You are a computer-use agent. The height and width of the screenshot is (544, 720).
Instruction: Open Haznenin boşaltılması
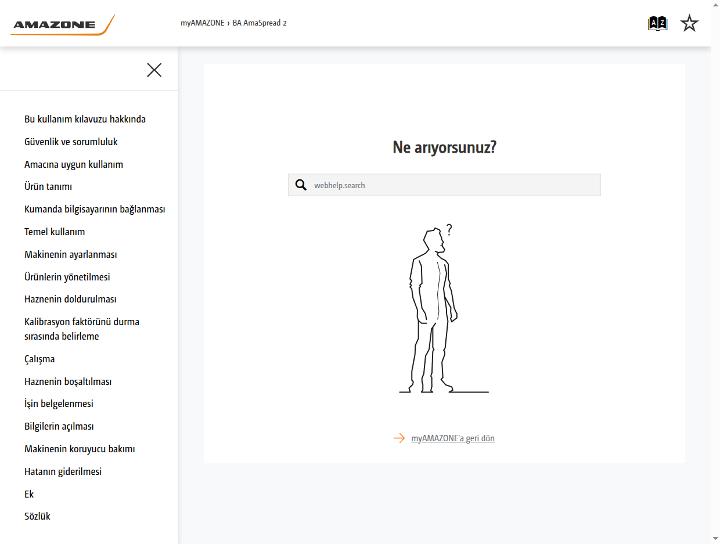point(68,381)
